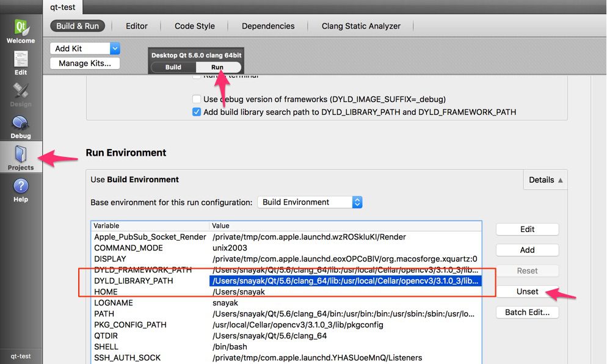
Task: Show the kit's Build settings
Action: 173,67
